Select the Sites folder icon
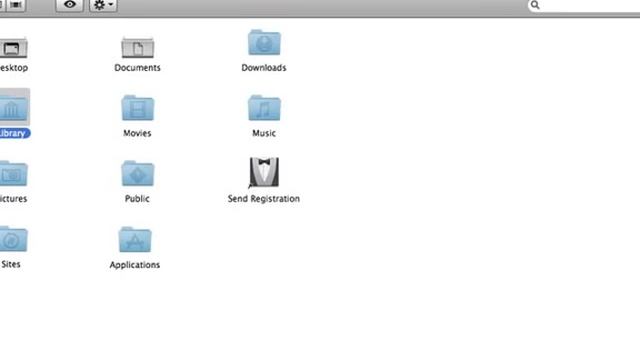 (x=13, y=239)
